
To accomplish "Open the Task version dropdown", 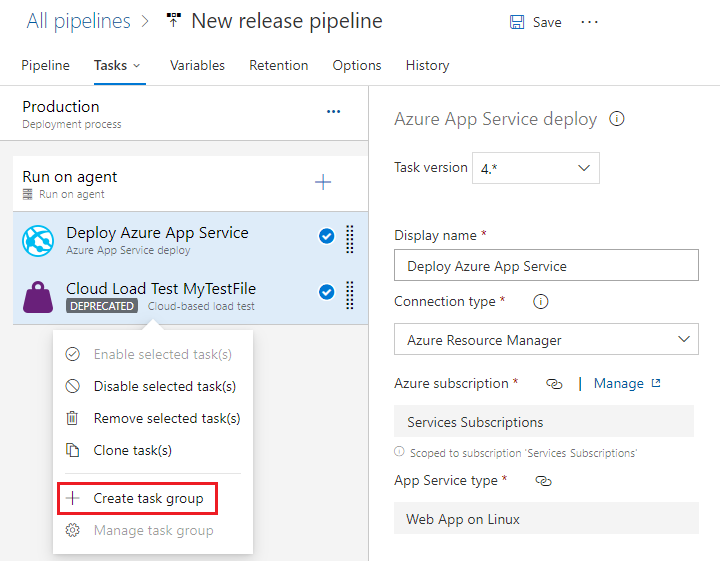I will tap(538, 168).
